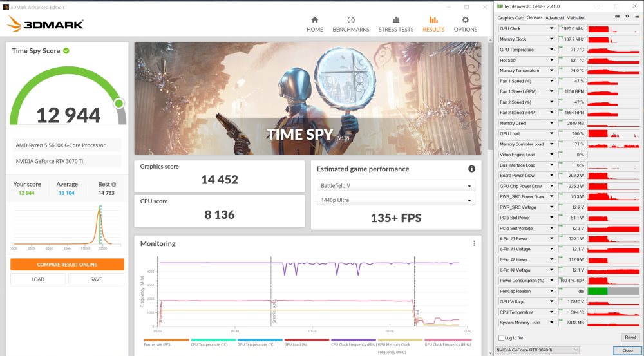The height and width of the screenshot is (356, 644).
Task: Open the BENCHMARKS section
Action: 351,24
